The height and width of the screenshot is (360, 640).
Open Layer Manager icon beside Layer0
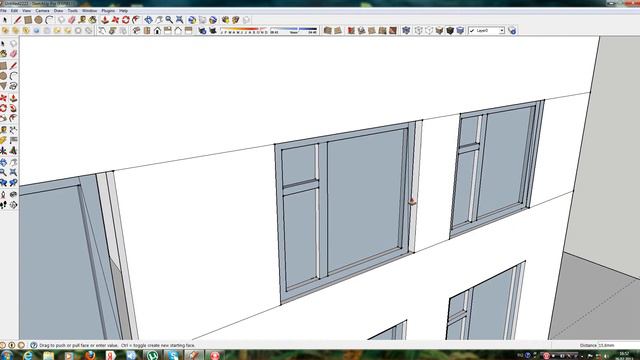tap(512, 31)
